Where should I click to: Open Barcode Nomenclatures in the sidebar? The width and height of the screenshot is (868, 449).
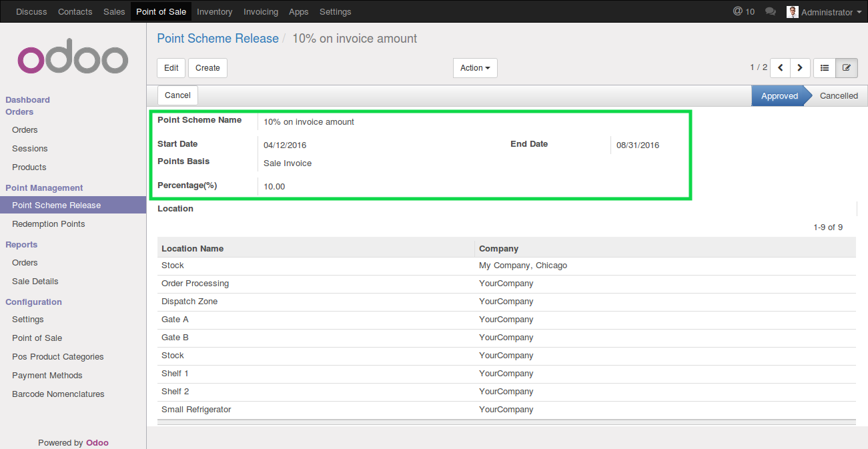click(58, 394)
